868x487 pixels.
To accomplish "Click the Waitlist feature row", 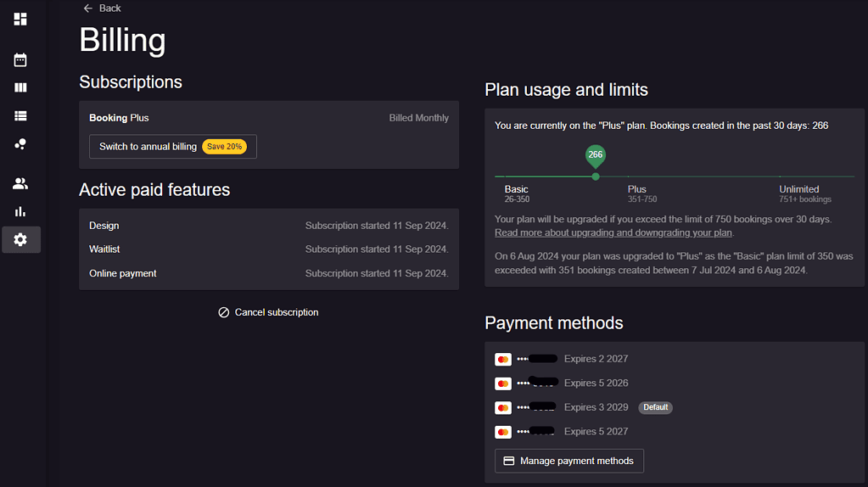I will coord(269,249).
